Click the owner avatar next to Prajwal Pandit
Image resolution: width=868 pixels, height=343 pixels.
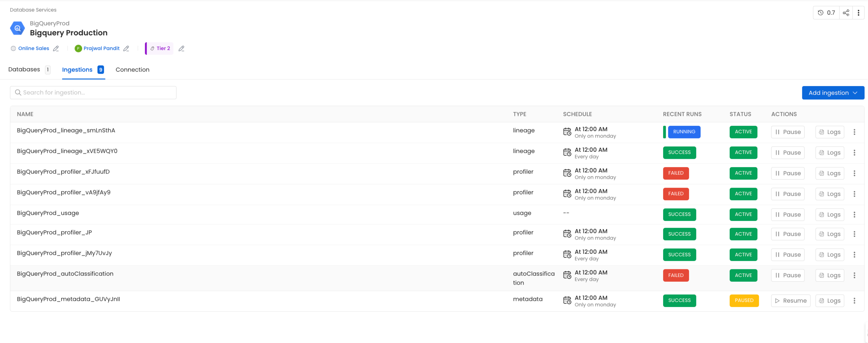[78, 49]
